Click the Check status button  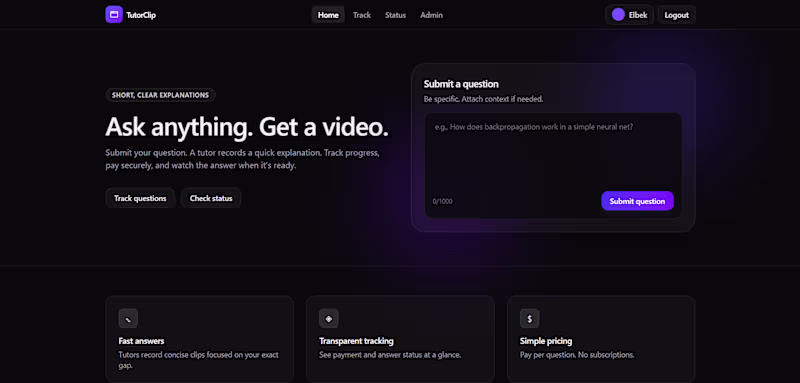(211, 198)
